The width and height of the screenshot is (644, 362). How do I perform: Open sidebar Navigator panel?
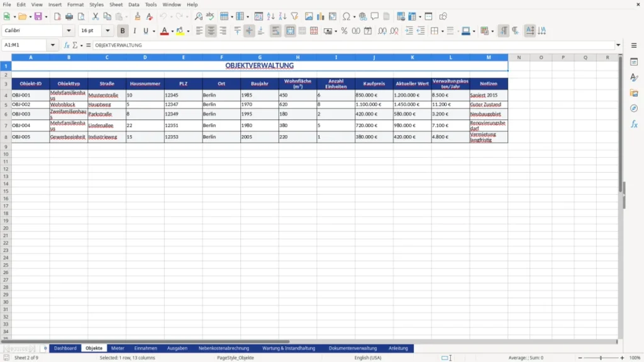pyautogui.click(x=634, y=108)
